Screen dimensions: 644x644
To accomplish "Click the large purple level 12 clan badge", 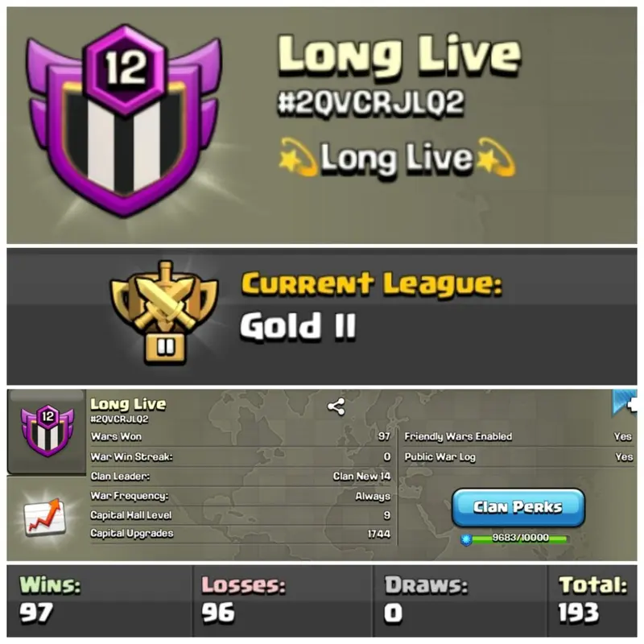I will coord(124,122).
